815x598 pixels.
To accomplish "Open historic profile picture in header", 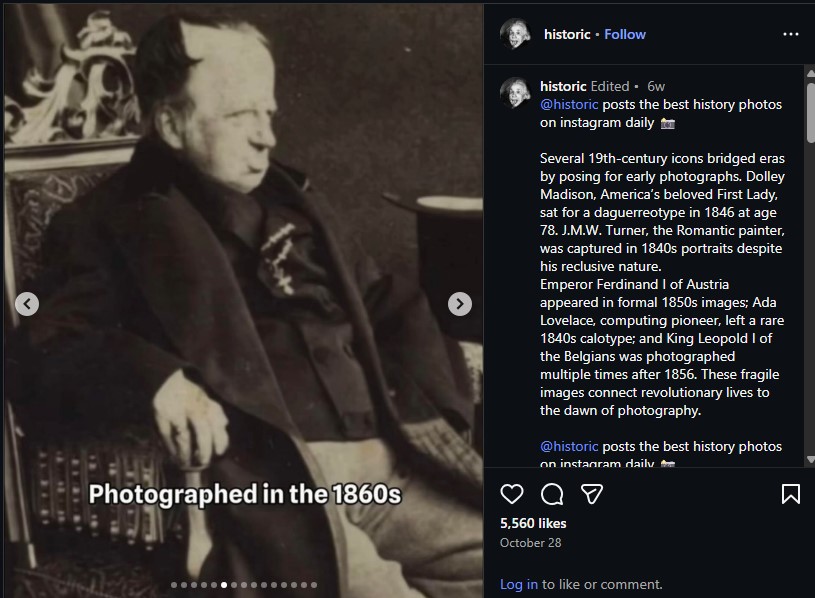I will pos(515,34).
